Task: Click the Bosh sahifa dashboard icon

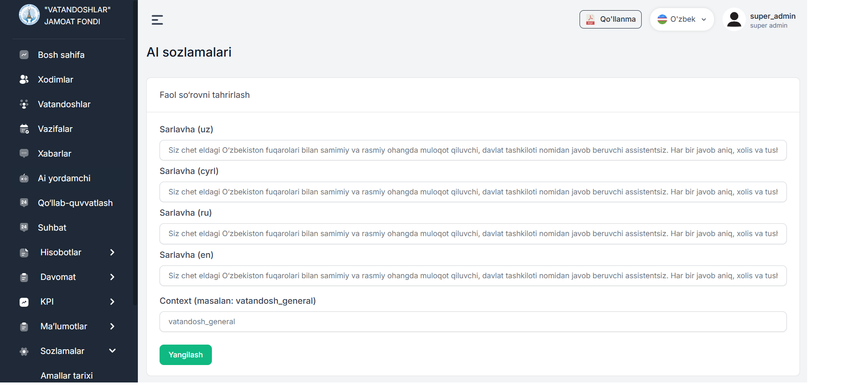Action: point(24,55)
